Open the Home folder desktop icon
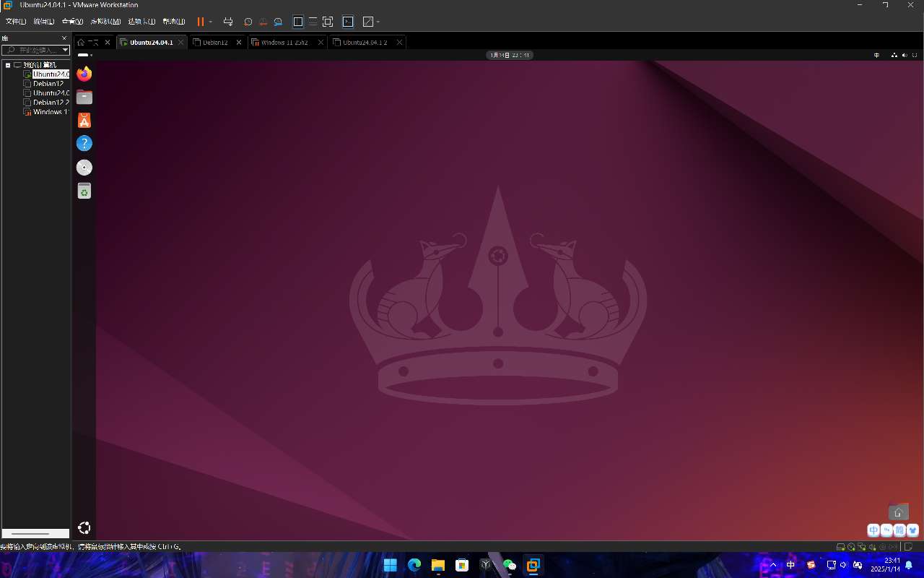The image size is (924, 578). point(899,512)
